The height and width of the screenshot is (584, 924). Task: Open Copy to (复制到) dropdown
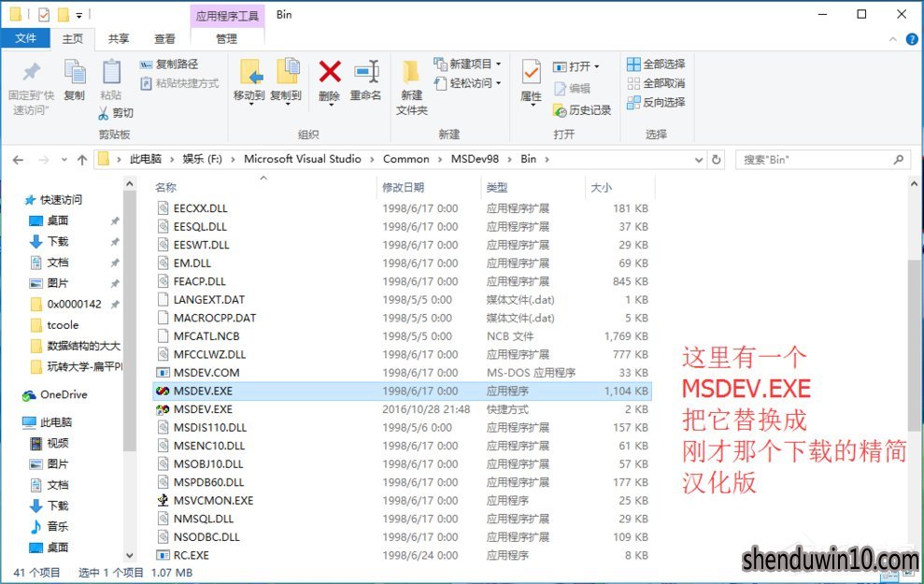(x=287, y=104)
